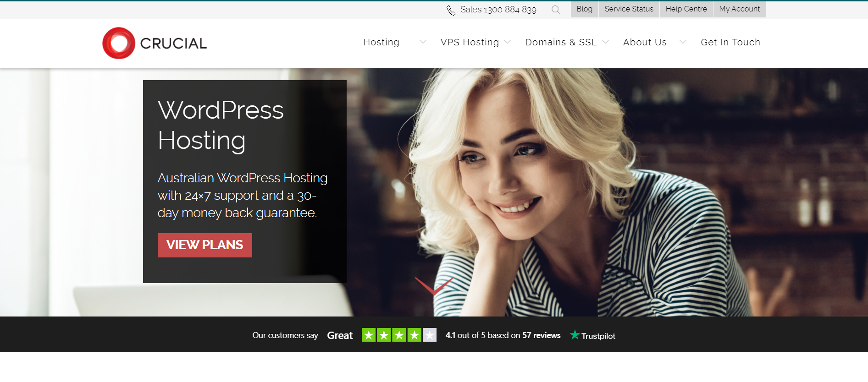This screenshot has width=868, height=382.
Task: Click the 'Great' rating label
Action: tap(340, 335)
